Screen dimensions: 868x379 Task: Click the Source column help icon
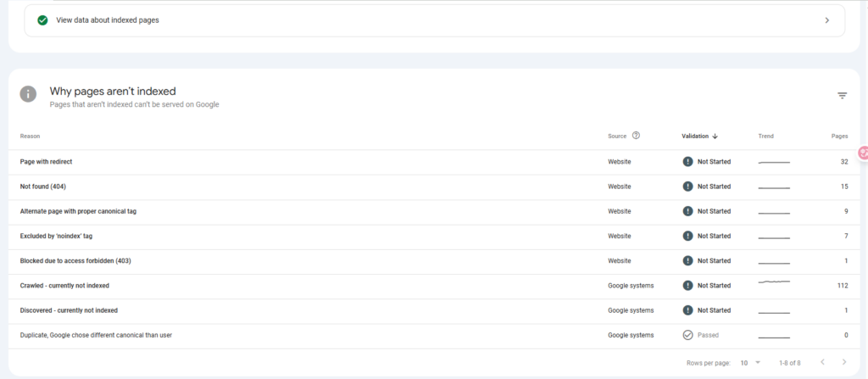[636, 136]
